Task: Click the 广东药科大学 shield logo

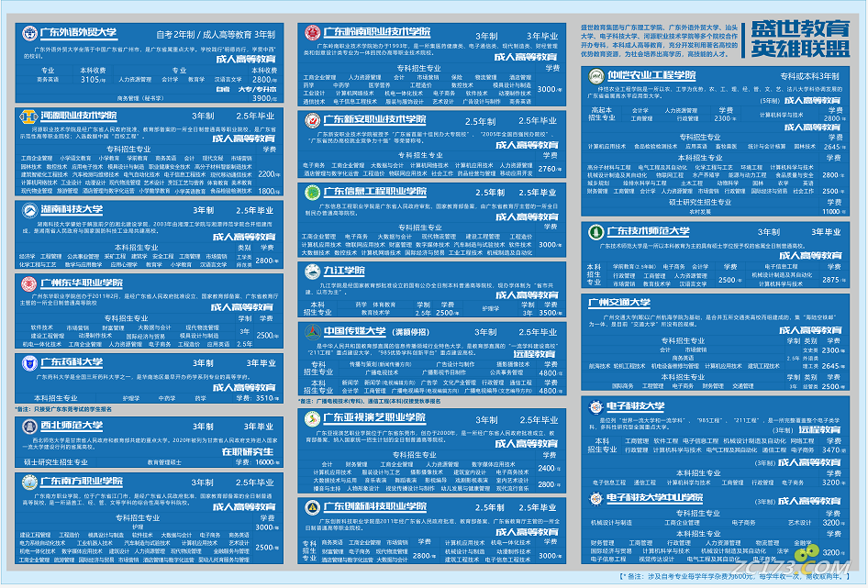Action: click(28, 363)
